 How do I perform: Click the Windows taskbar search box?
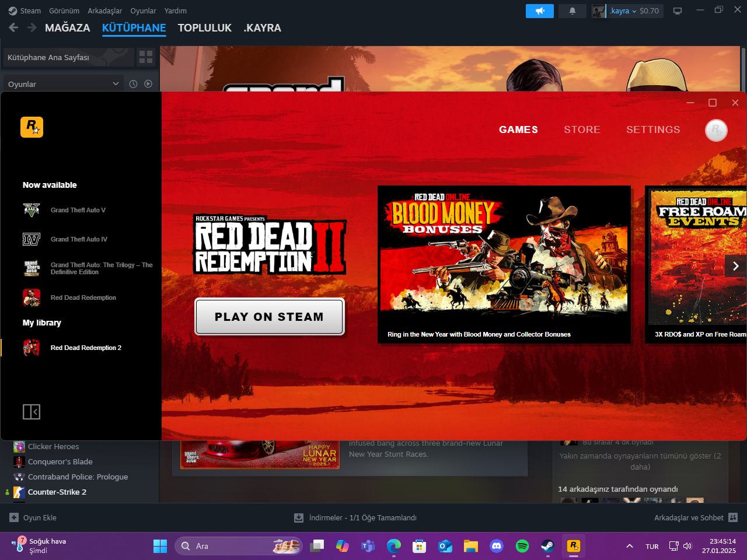tap(239, 546)
